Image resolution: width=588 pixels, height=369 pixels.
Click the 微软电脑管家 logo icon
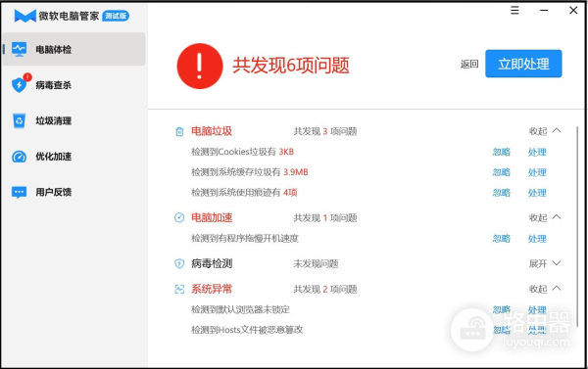pyautogui.click(x=25, y=16)
